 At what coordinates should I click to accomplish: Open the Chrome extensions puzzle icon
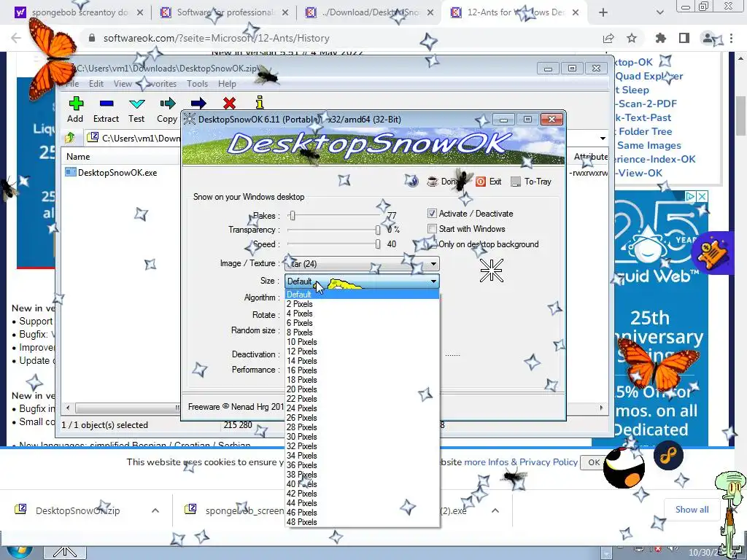pyautogui.click(x=661, y=38)
